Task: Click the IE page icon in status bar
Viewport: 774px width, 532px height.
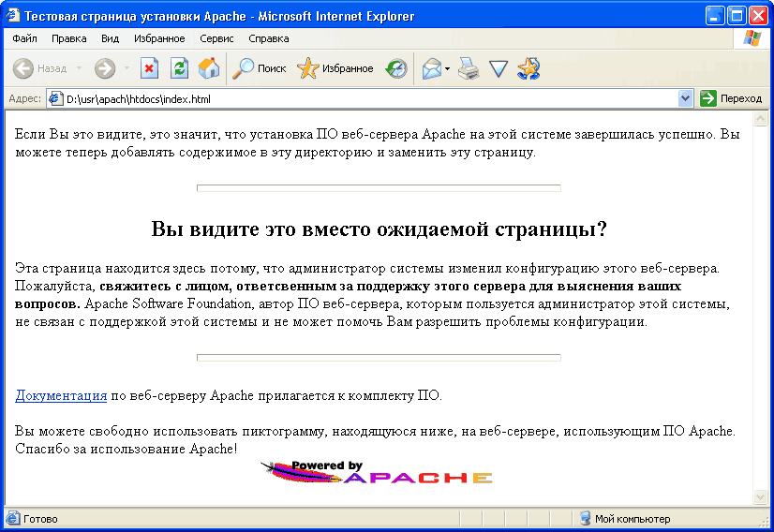Action: tap(13, 518)
